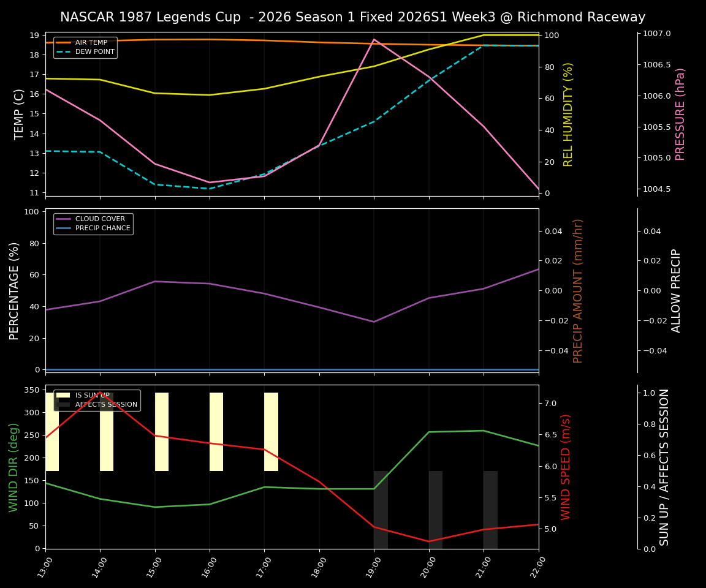
Task: Toggle PRECIP CHANCE visibility via legend
Action: pos(102,227)
